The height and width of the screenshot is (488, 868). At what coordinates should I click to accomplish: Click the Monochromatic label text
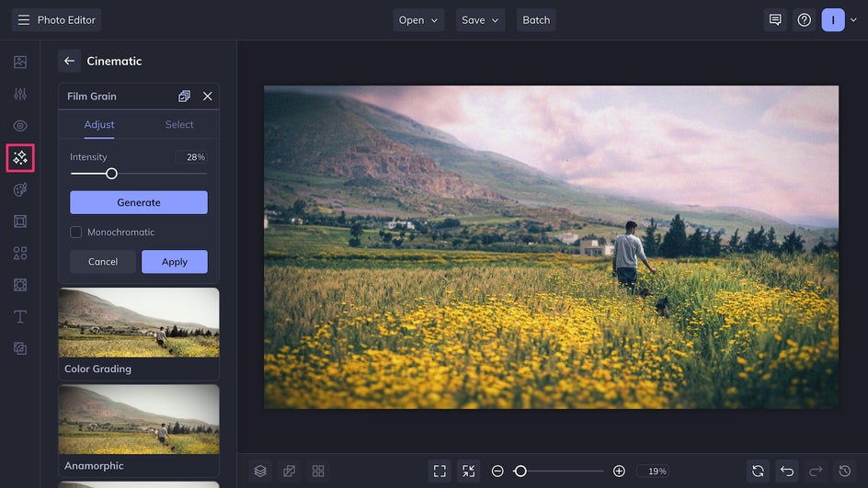pyautogui.click(x=120, y=232)
